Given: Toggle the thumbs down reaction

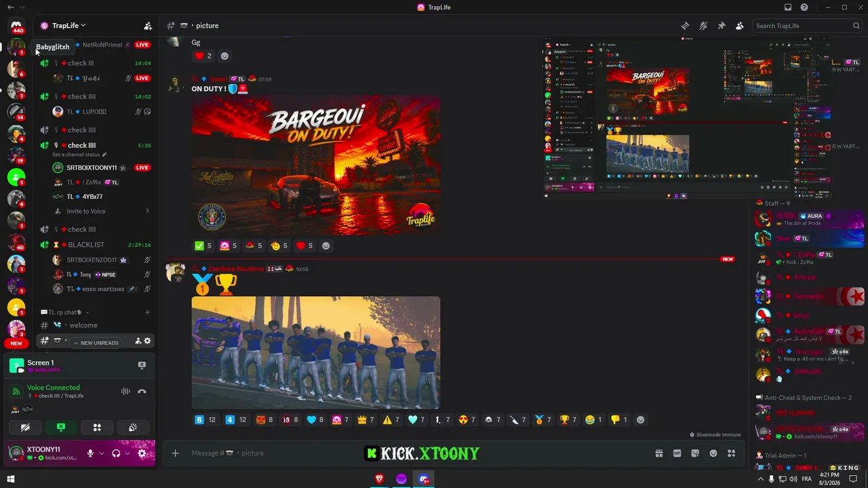Looking at the screenshot, I should pos(619,420).
